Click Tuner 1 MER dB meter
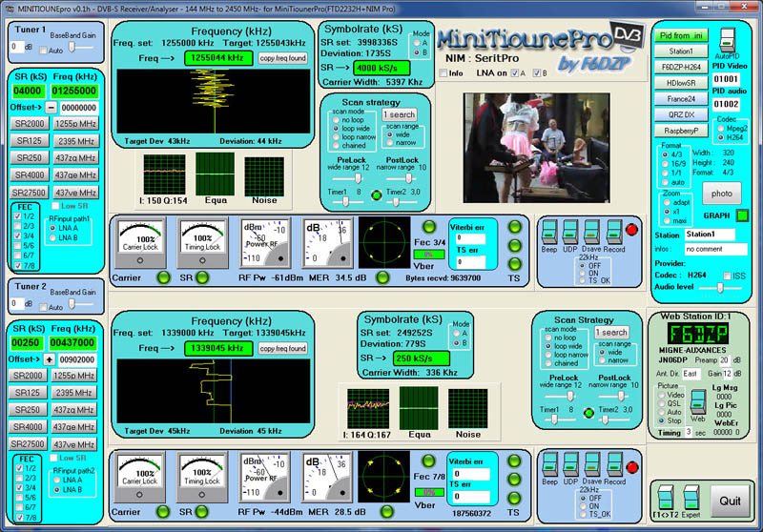763x532 pixels. point(327,243)
